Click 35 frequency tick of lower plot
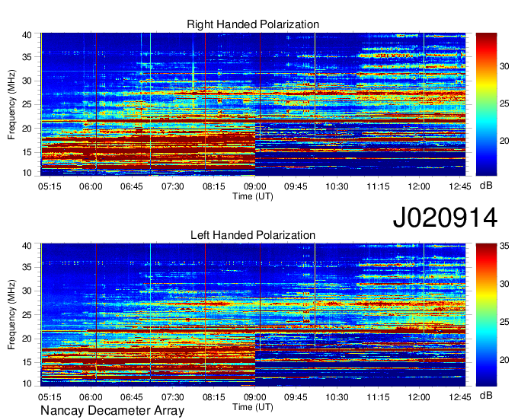 click(x=27, y=267)
